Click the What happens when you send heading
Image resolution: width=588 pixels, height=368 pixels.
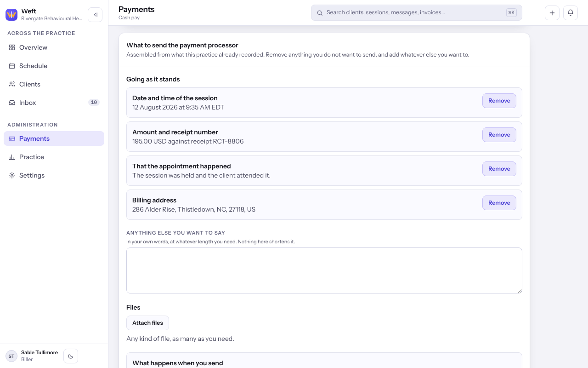point(178,363)
